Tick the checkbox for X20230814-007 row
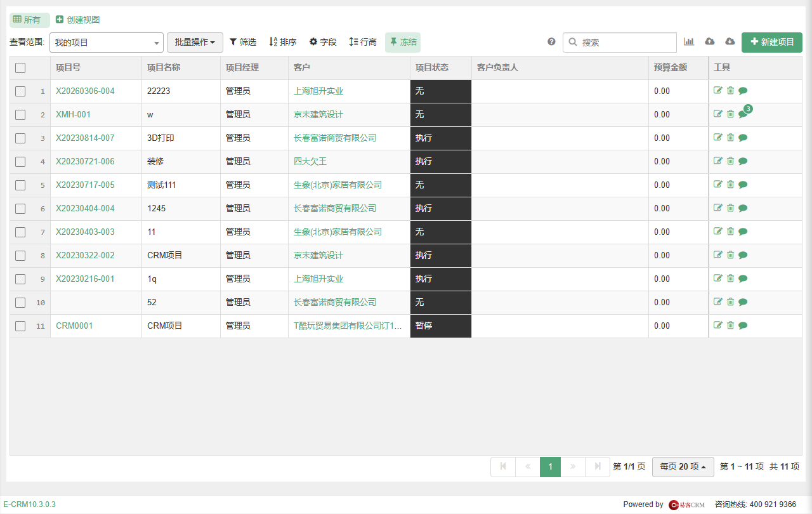812x514 pixels. tap(20, 138)
